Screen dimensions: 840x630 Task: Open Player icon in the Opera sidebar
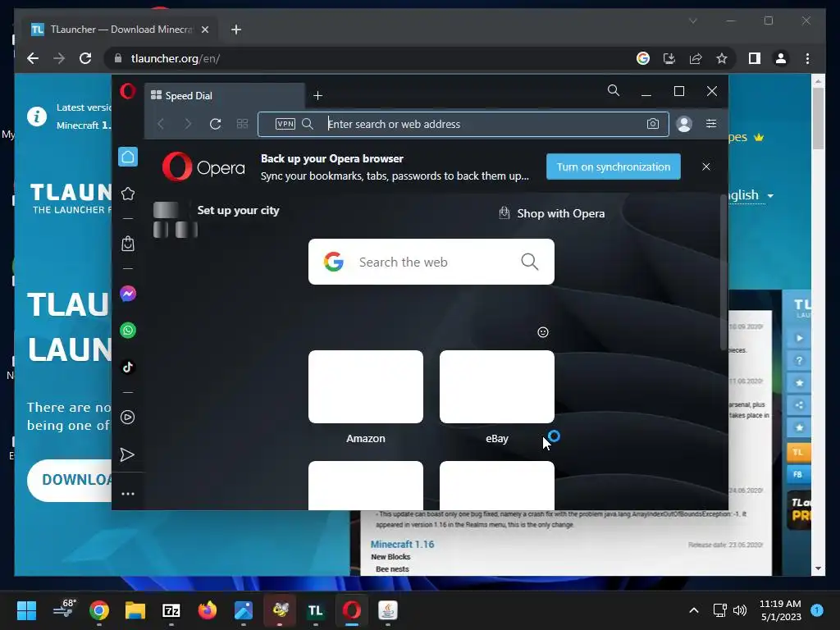128,418
